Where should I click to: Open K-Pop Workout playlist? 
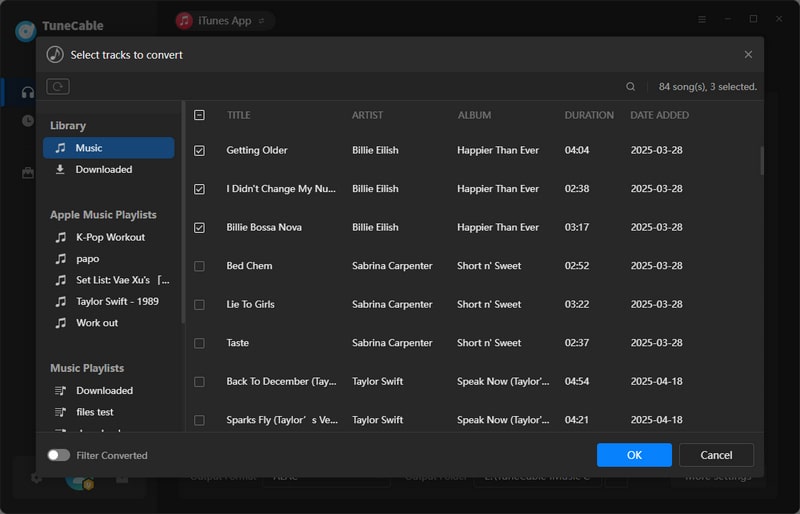(x=109, y=237)
